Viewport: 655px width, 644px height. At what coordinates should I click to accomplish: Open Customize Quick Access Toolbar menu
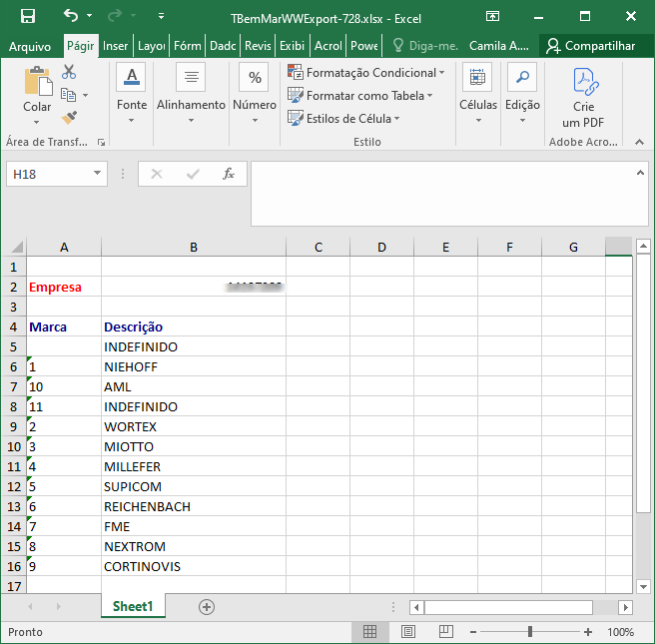pyautogui.click(x=161, y=16)
